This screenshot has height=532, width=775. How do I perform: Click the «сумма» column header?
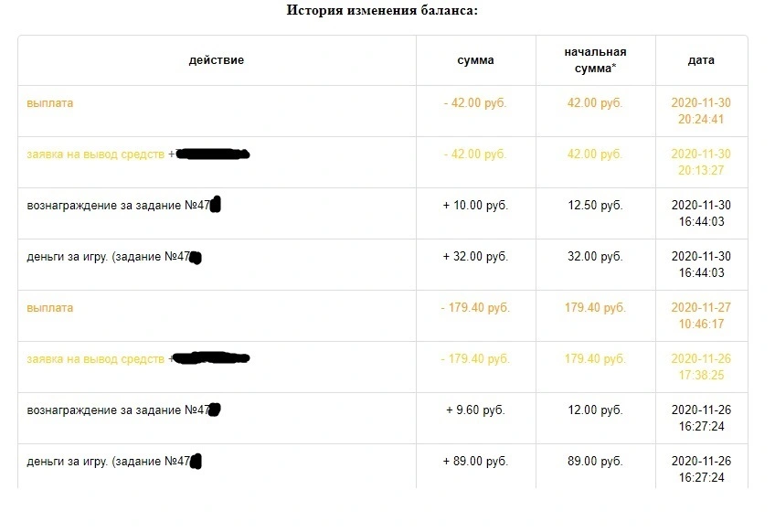475,60
